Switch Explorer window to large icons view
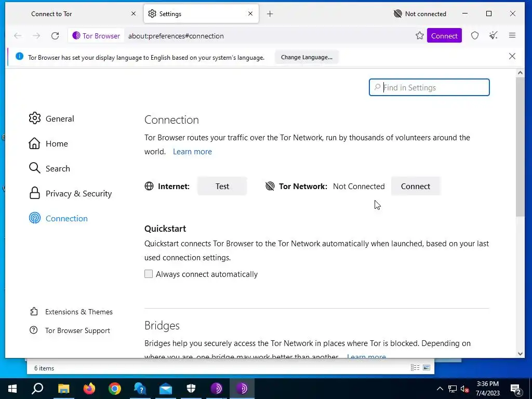The width and height of the screenshot is (532, 399). [427, 367]
